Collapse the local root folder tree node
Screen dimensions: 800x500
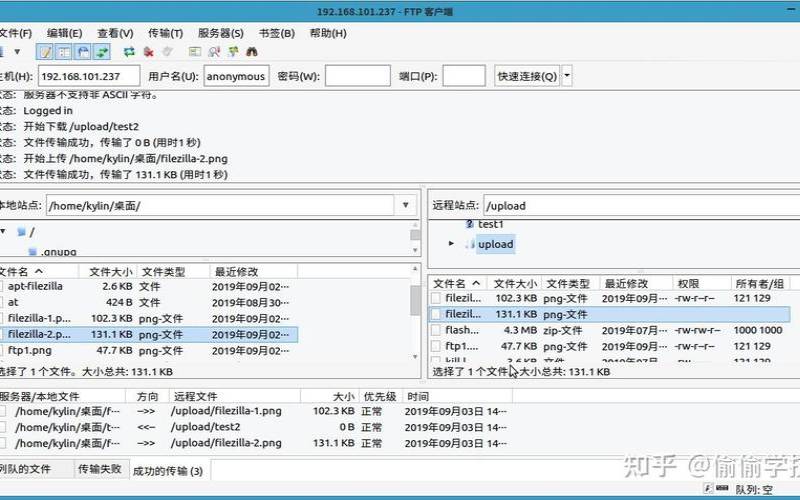[x=3, y=231]
